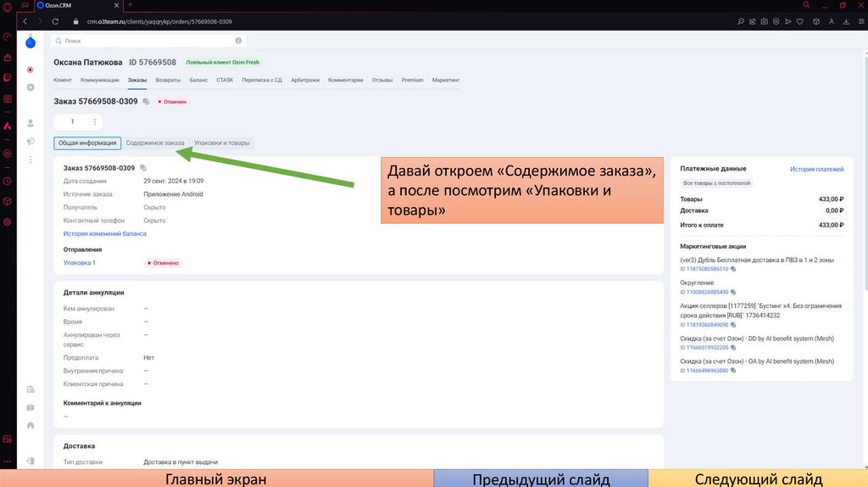Click the snapshot camera icon in browser toolbar
This screenshot has width=868, height=487.
coord(764,21)
